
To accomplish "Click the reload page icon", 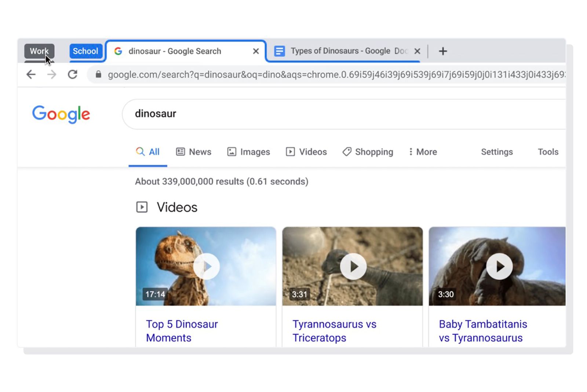I will click(x=72, y=74).
